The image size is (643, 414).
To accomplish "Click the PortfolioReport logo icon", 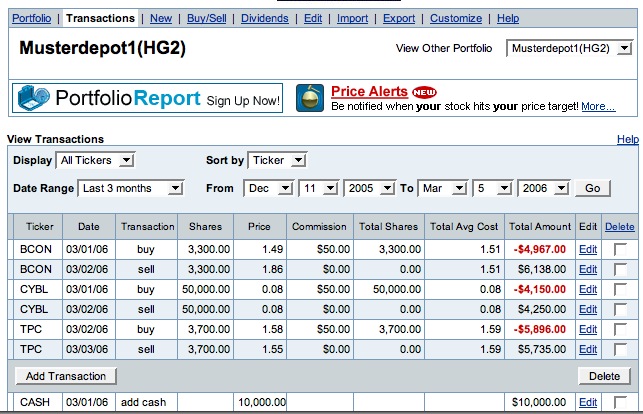I will [35, 98].
